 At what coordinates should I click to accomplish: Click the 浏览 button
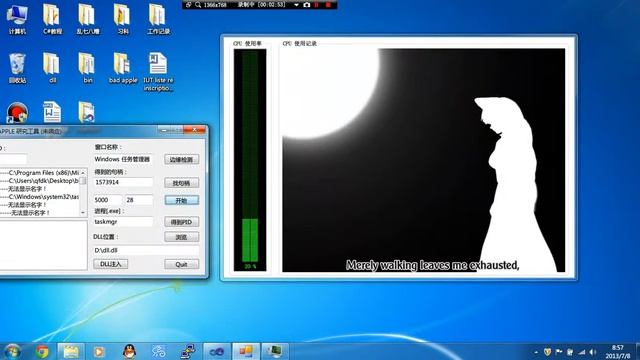[182, 237]
